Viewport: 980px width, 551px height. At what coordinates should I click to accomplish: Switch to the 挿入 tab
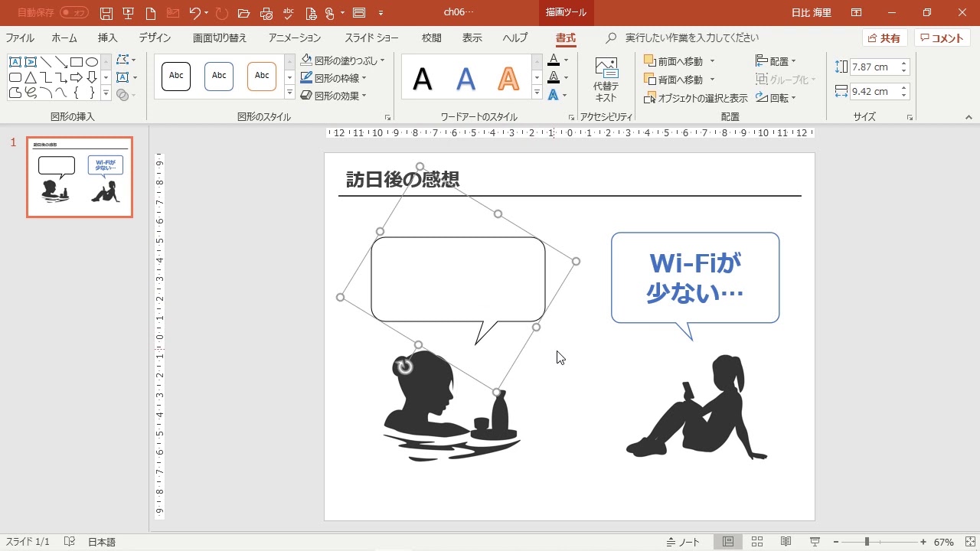coord(108,38)
